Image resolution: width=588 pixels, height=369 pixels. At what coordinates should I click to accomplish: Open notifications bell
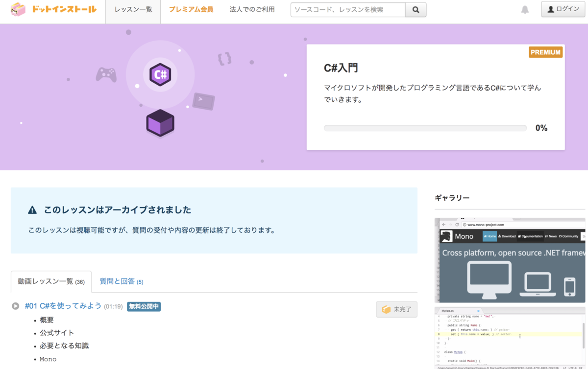(525, 9)
